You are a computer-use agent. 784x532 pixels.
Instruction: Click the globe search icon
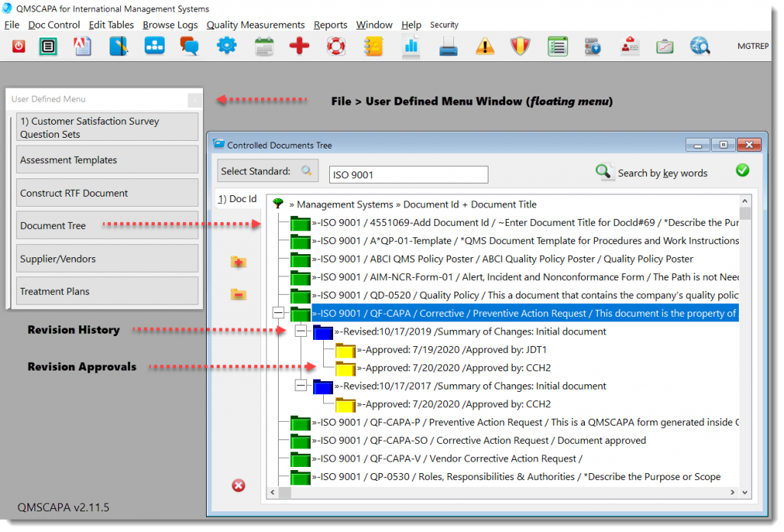700,47
